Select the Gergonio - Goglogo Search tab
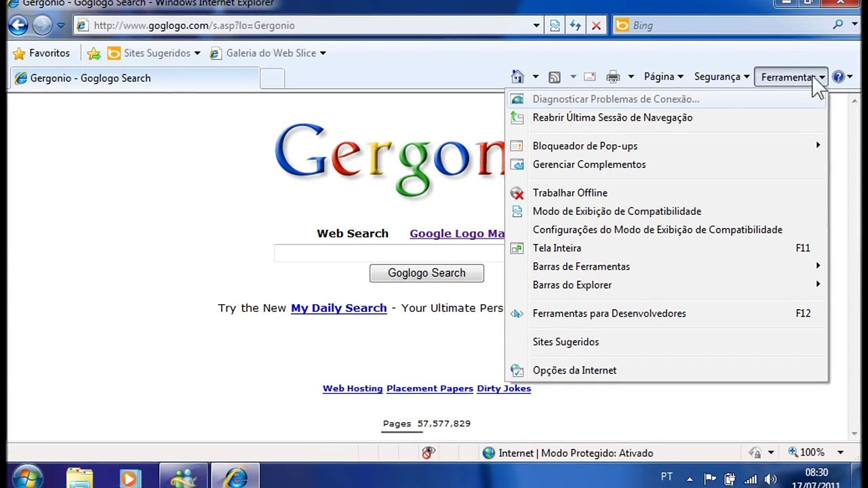868x488 pixels. [135, 78]
